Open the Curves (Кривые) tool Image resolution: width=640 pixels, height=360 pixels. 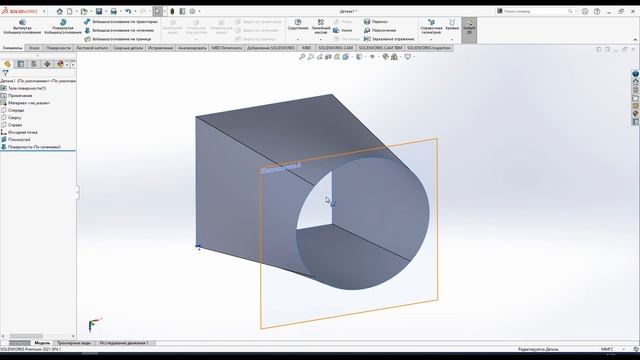452,24
